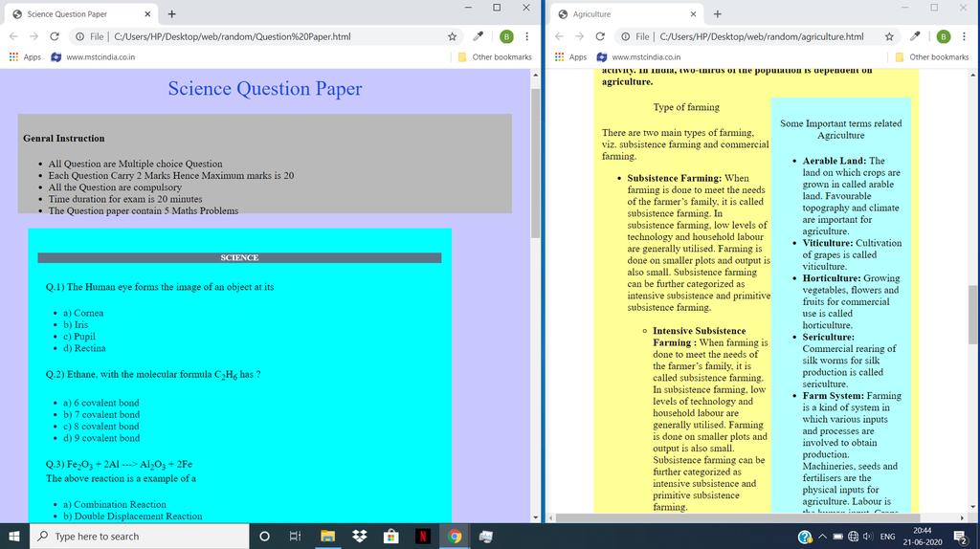Open notification center icon

pyautogui.click(x=961, y=537)
